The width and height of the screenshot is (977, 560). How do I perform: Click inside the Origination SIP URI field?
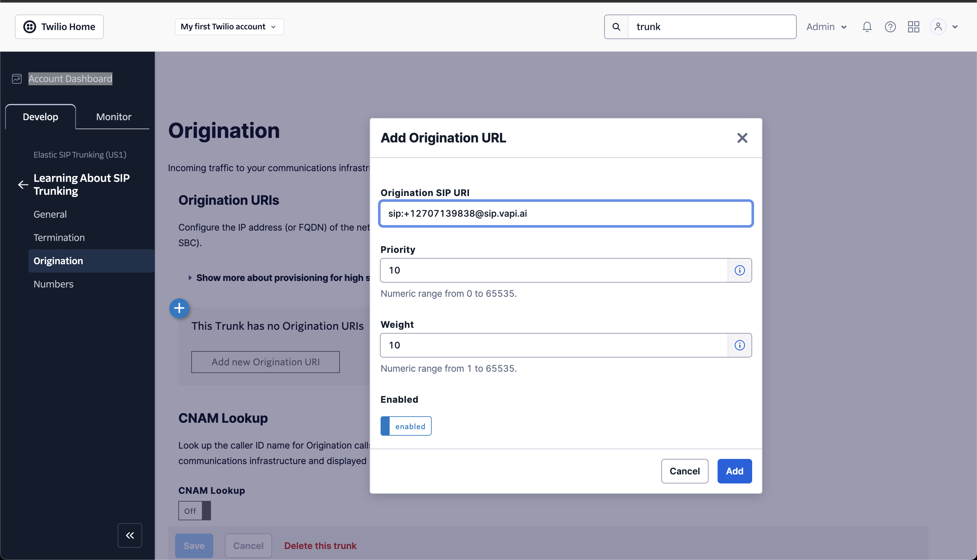click(565, 213)
